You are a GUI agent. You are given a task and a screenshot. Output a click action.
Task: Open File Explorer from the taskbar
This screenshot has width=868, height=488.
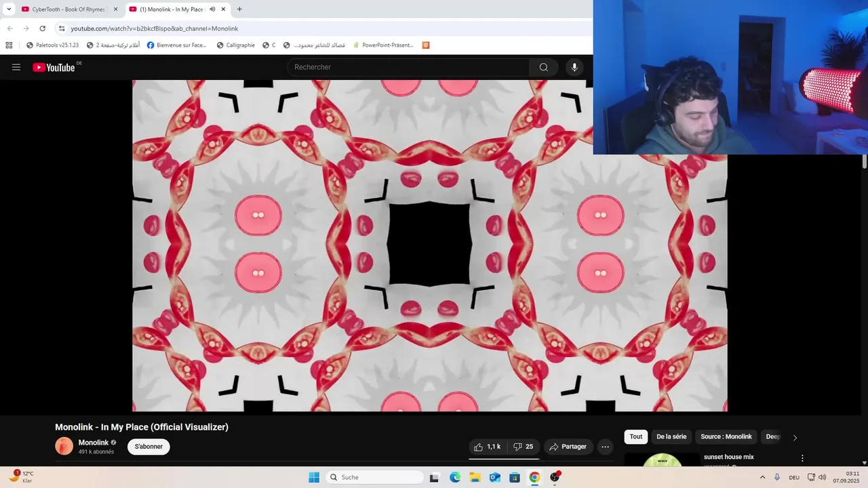pos(475,477)
